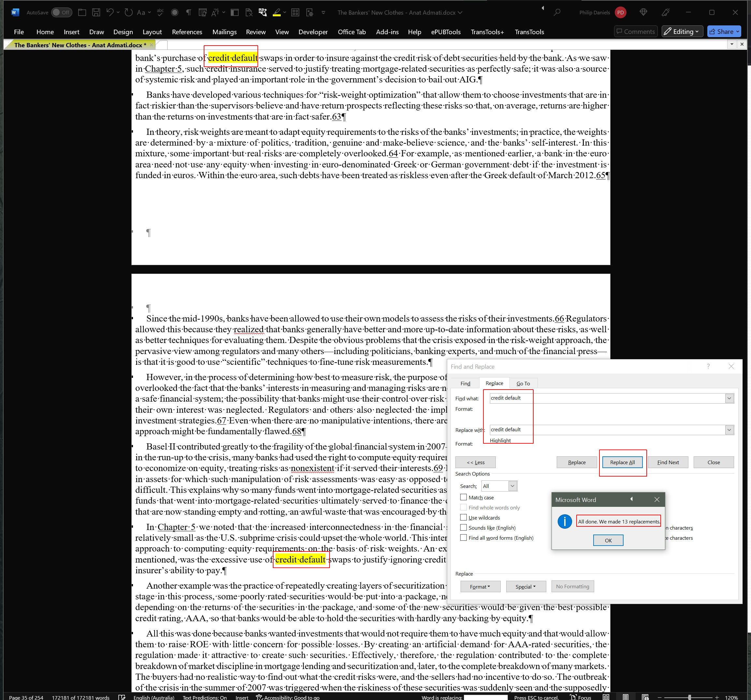Open the Format dropdown button
Viewport: 751px width, 700px height.
click(x=480, y=586)
